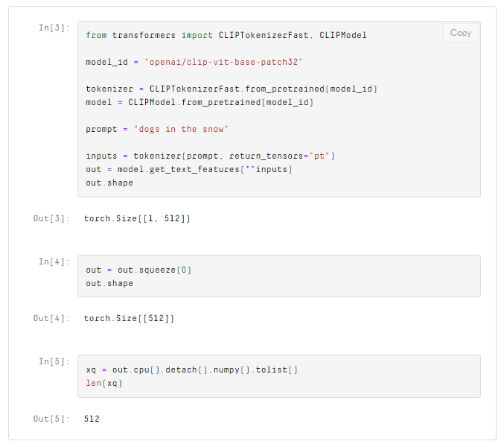Click the In[4] cell label
Screen dimensions: 504x447
tap(54, 261)
